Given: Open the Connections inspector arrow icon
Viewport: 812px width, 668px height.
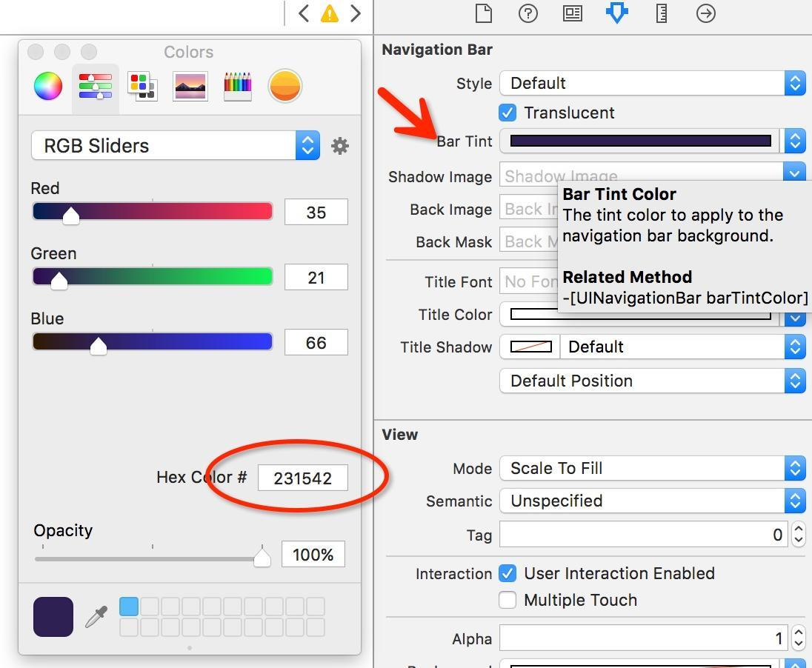Looking at the screenshot, I should 705,13.
